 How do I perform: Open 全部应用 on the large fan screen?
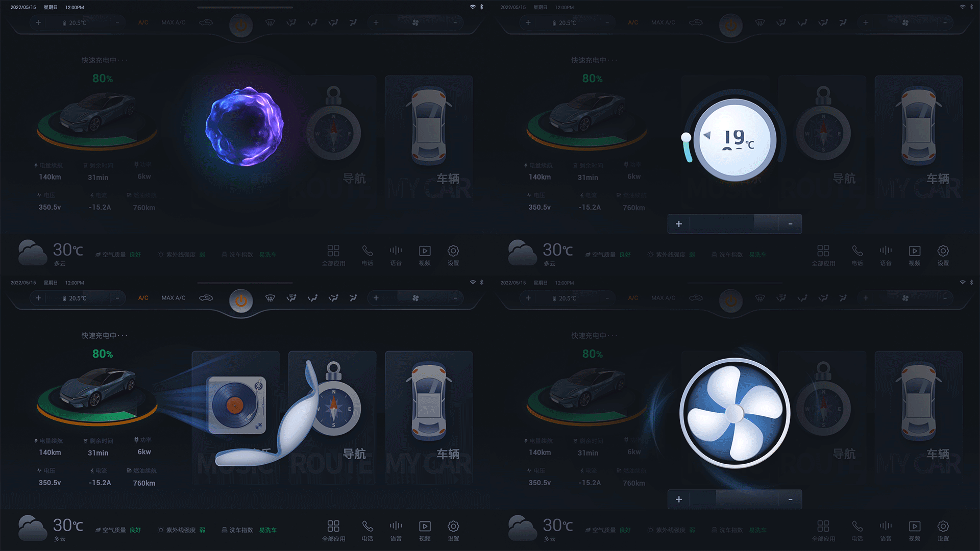point(823,531)
